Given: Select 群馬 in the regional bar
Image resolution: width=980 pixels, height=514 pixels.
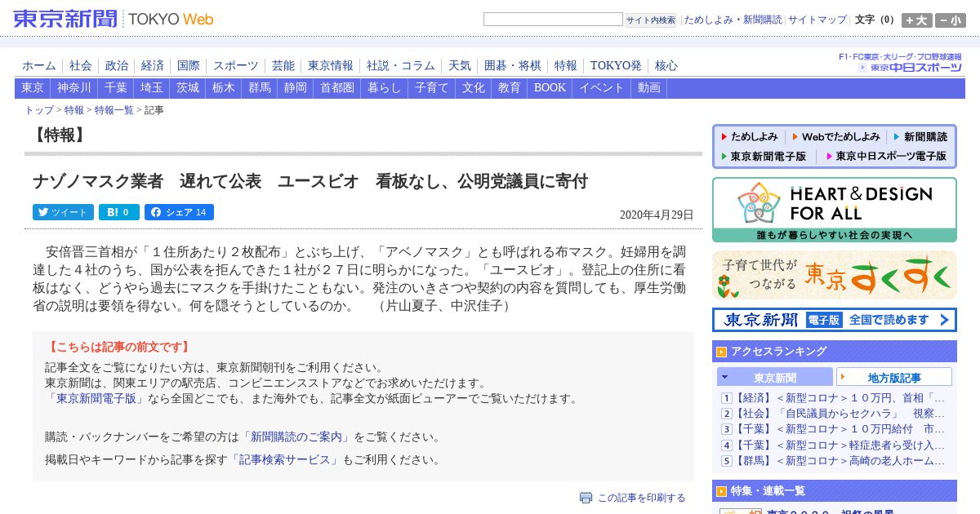Looking at the screenshot, I should tap(260, 88).
